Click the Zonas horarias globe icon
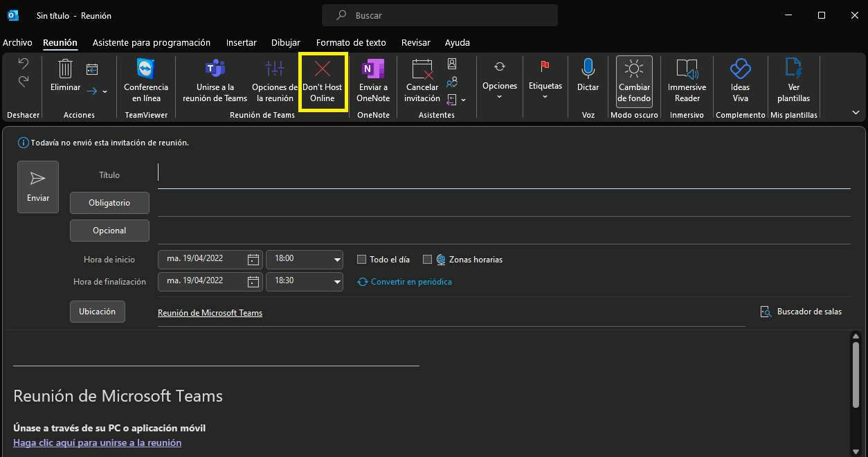Image resolution: width=868 pixels, height=457 pixels. (441, 260)
